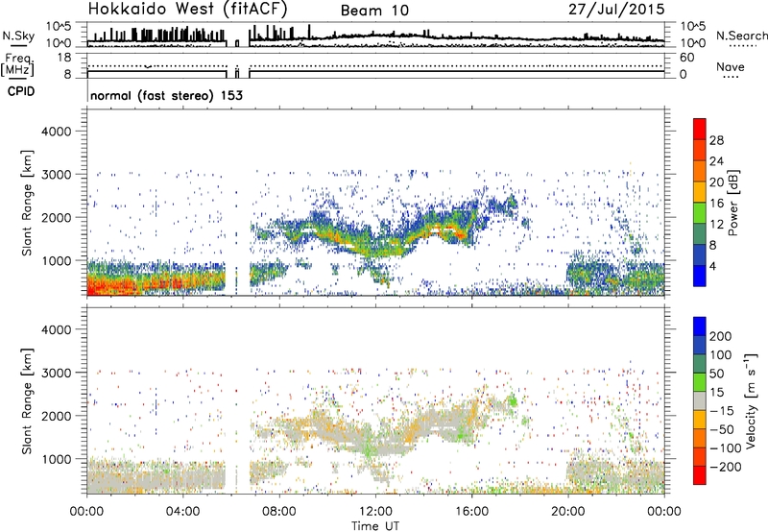Click the -200 label on velocity colorbar

coord(726,467)
